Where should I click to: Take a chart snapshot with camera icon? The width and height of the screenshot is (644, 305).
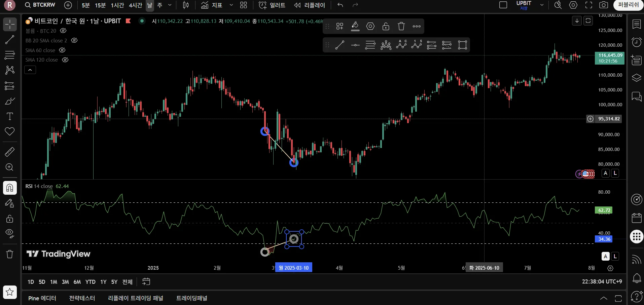(604, 5)
